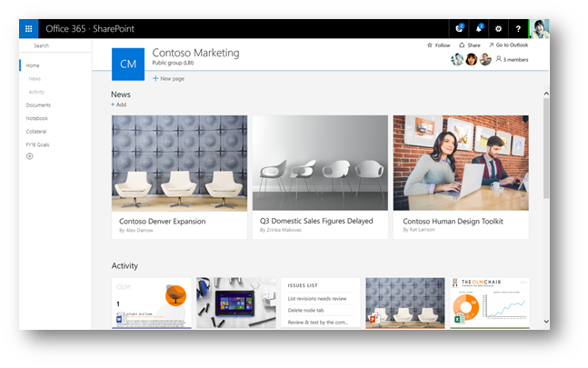Open the Issues List activity card
Viewport: 588px width, 368px height.
(x=321, y=303)
